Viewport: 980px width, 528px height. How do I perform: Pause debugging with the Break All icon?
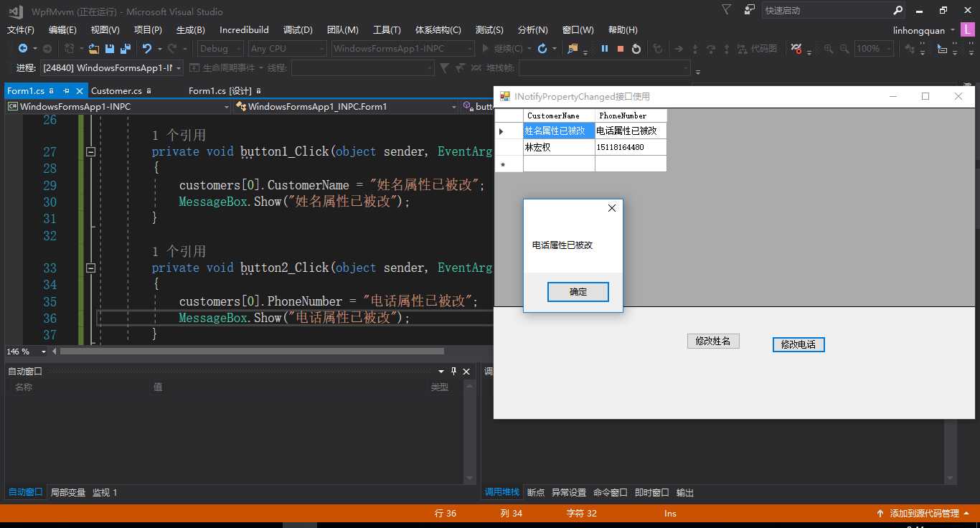(x=605, y=49)
